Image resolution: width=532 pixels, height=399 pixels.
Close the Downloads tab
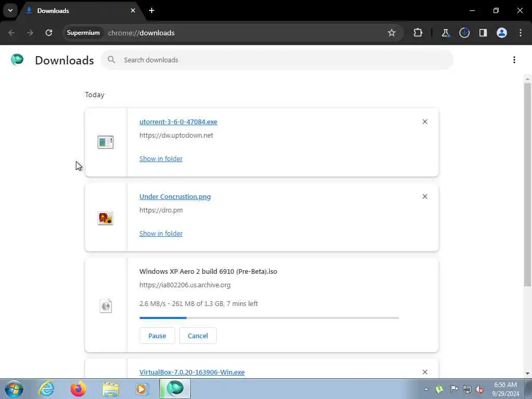[x=133, y=10]
